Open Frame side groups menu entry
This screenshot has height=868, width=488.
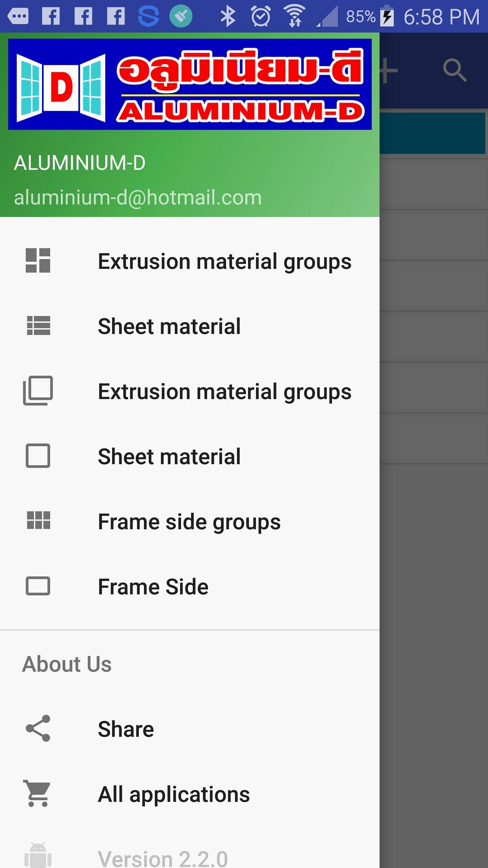pyautogui.click(x=190, y=521)
